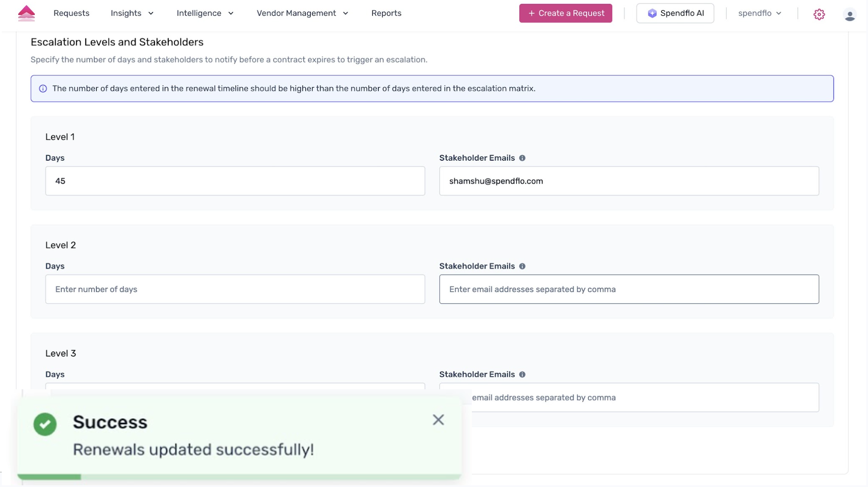Click the Spendflo home logo icon
This screenshot has height=487, width=868.
pos(26,13)
